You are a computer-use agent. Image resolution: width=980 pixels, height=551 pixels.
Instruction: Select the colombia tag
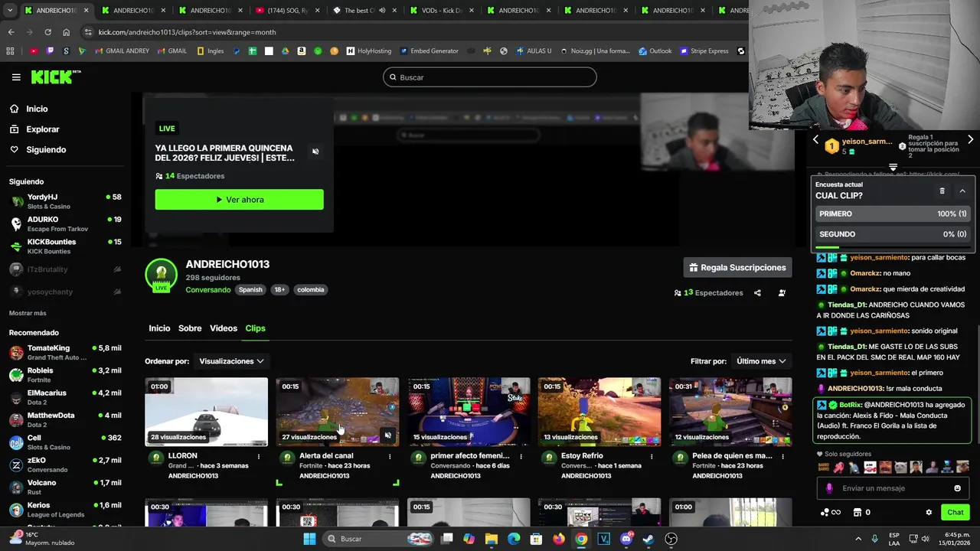pyautogui.click(x=310, y=290)
